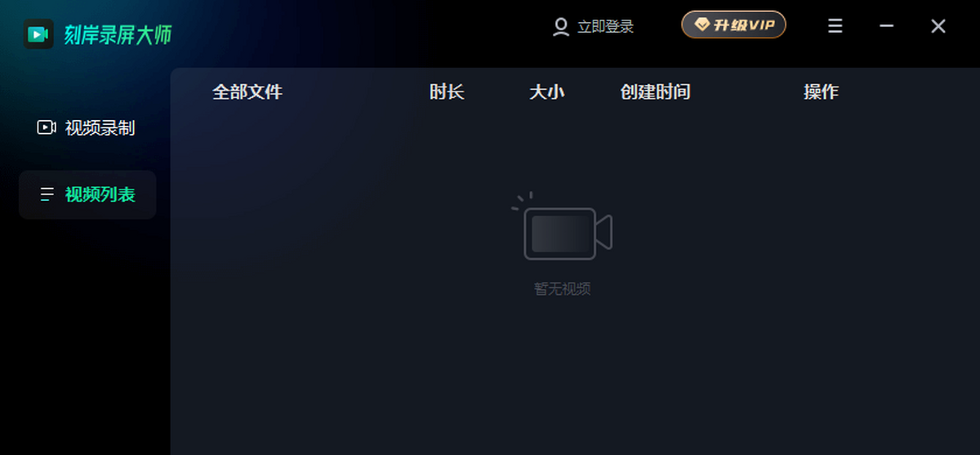Click the diamond icon on the VIP badge
Viewport: 980px width, 455px height.
[x=702, y=25]
